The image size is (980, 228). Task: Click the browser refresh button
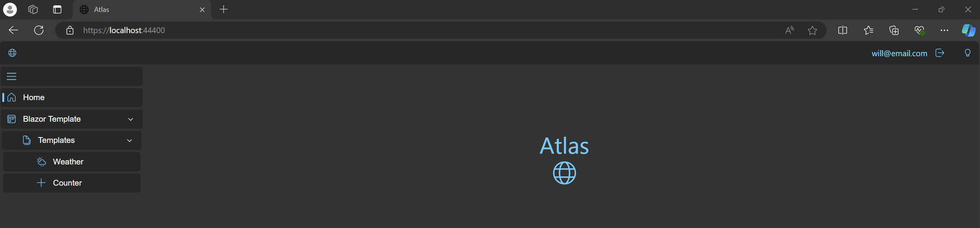coord(39,30)
